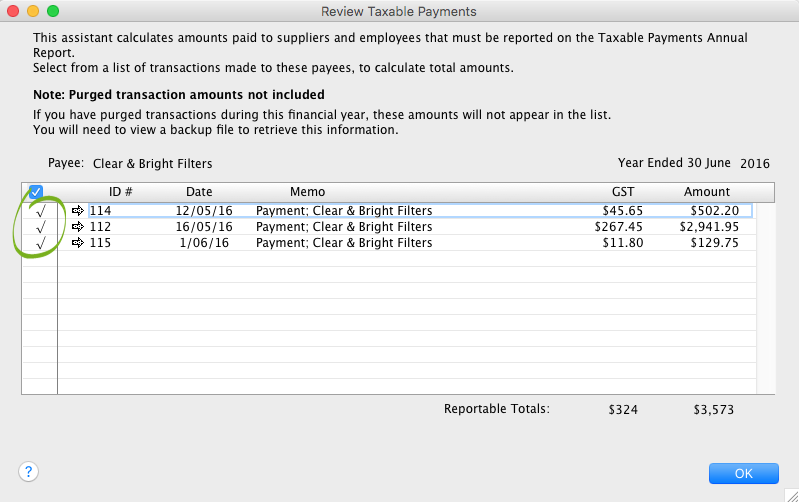Click the Memo column header
Viewport: 799px width, 502px height.
(x=307, y=192)
